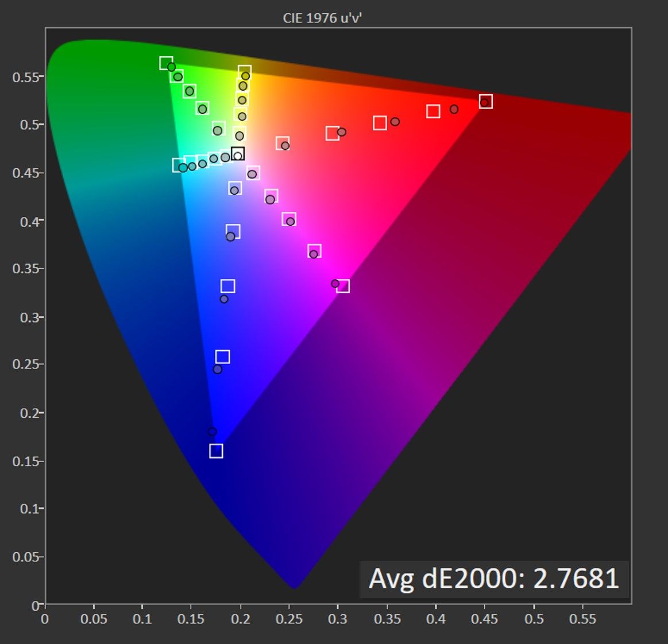This screenshot has width=668, height=644.
Task: Click the black-outlined white point target square
Action: 238,153
